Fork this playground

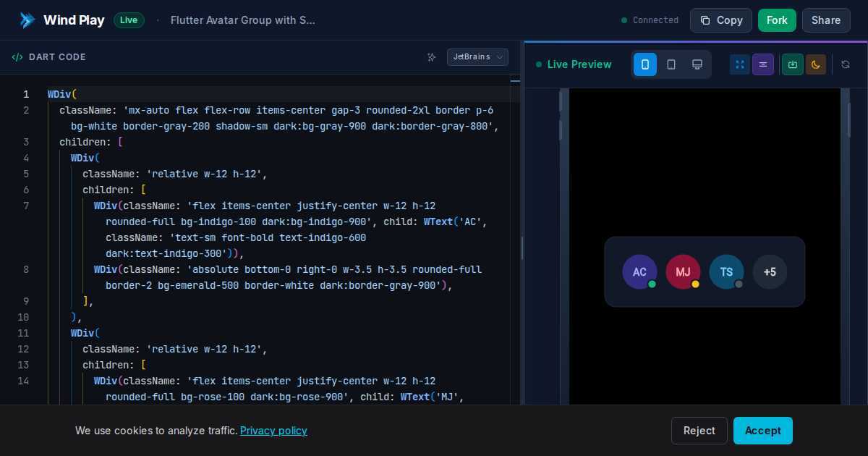click(x=777, y=20)
